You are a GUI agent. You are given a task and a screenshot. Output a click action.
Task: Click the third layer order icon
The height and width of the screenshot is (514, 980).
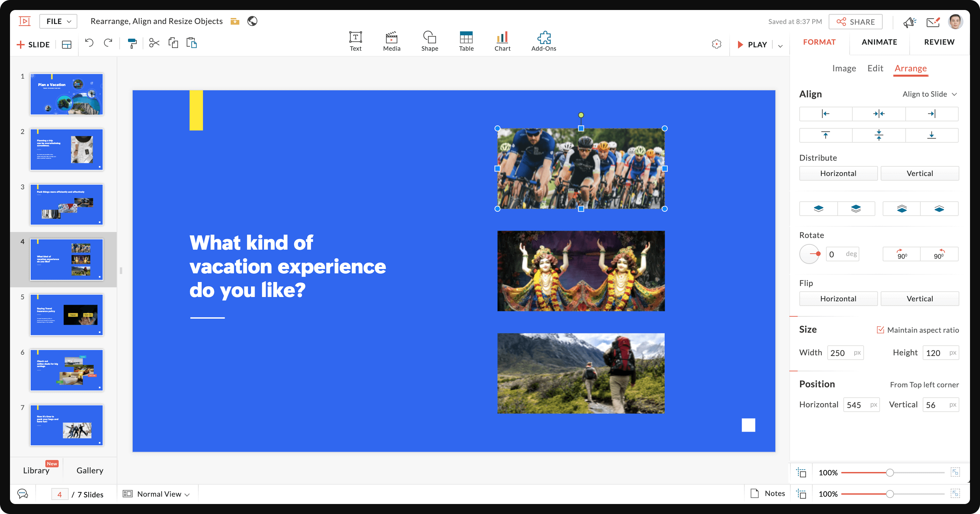tap(902, 208)
